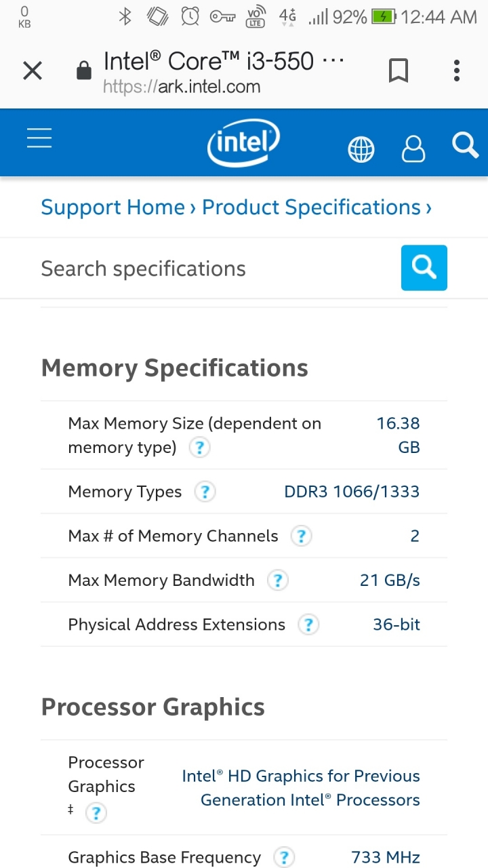Open Intel HD Graphics for Previous Generation link
Screen dimensions: 488x868
tap(301, 788)
